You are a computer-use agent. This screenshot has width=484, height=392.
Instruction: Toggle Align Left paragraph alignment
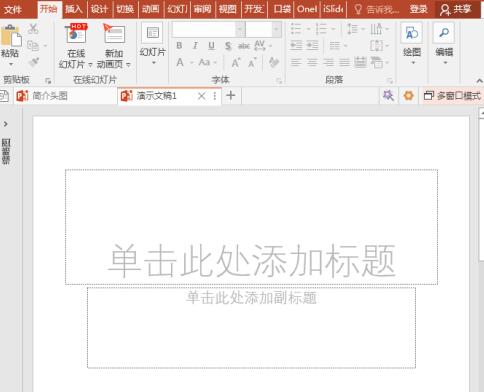click(296, 62)
